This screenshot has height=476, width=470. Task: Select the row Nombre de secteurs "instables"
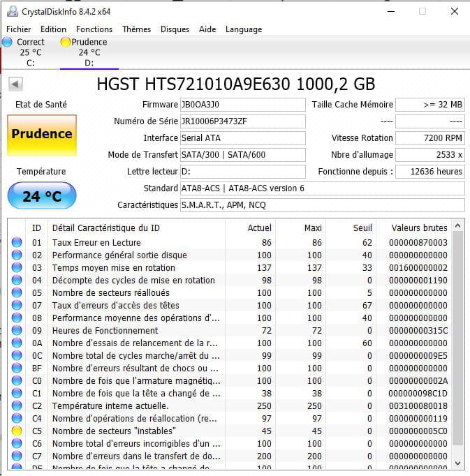(230, 431)
